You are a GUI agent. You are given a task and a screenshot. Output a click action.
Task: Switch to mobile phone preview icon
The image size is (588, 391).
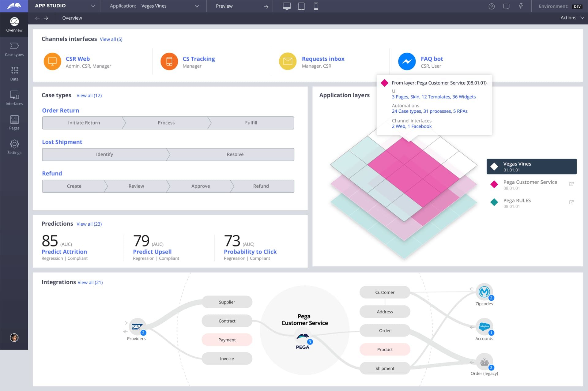(316, 6)
